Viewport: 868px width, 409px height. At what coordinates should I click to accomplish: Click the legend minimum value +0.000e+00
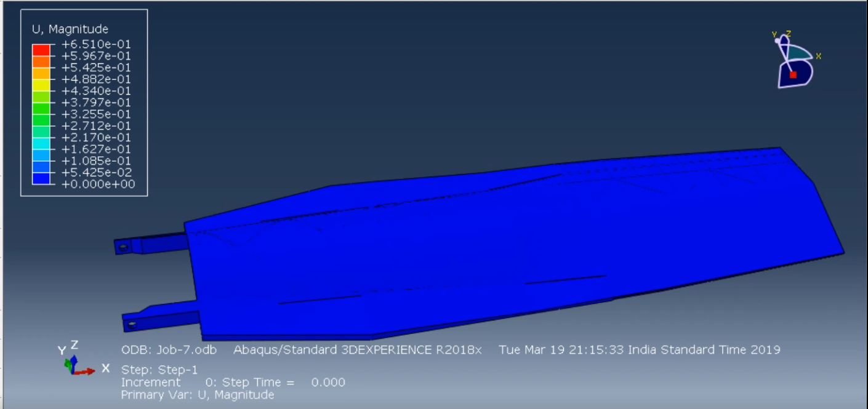click(98, 185)
